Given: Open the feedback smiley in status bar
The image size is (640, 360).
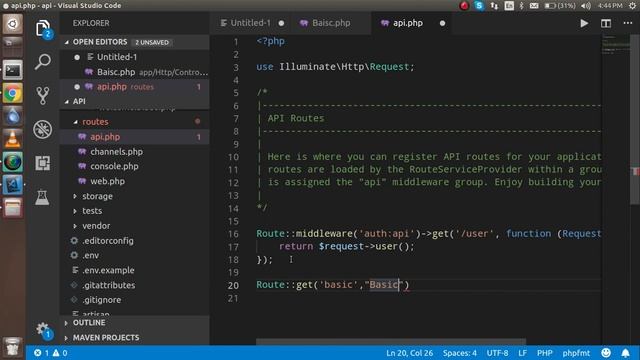Looking at the screenshot, I should pos(606,353).
